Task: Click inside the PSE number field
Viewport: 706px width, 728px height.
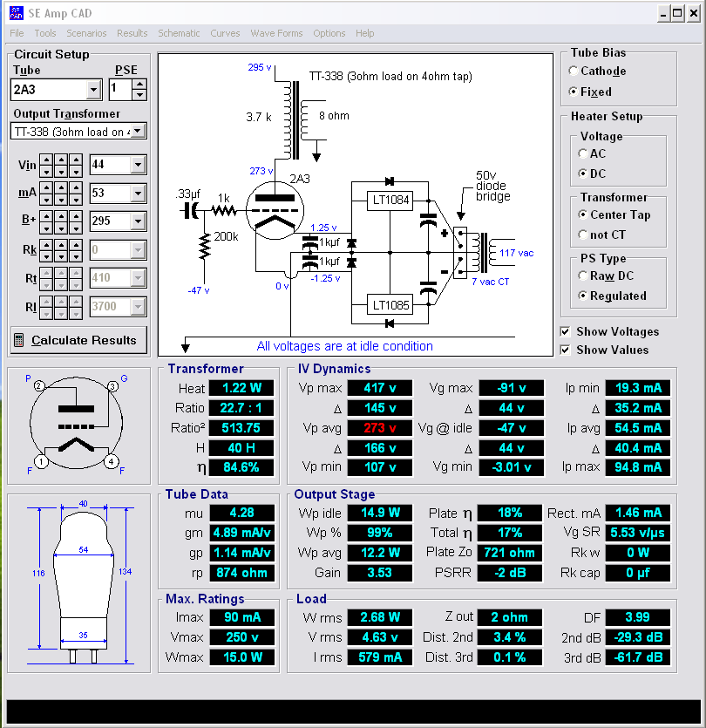Action: coord(120,90)
